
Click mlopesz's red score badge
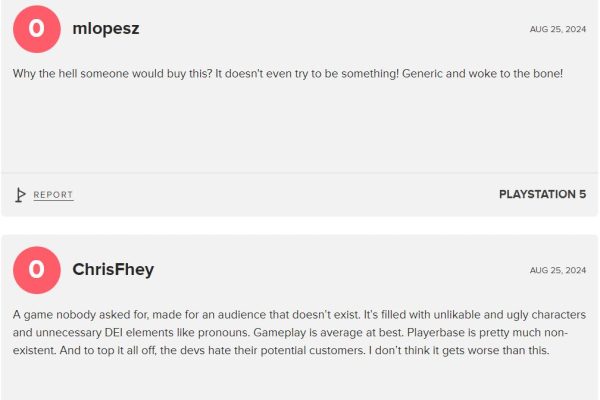click(x=37, y=29)
